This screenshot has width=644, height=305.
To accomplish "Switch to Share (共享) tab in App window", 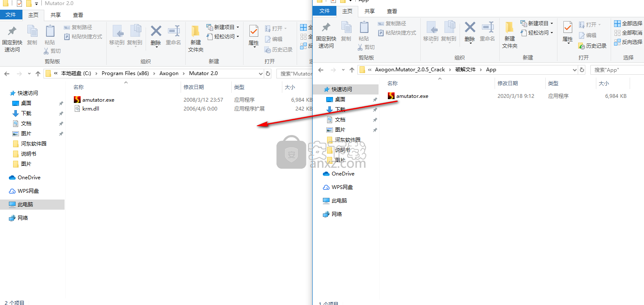I will point(370,11).
